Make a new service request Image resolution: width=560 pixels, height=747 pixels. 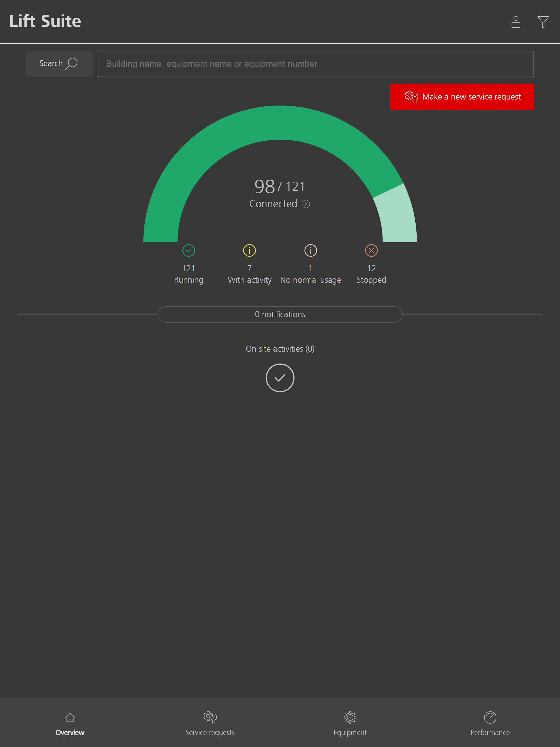(x=462, y=97)
